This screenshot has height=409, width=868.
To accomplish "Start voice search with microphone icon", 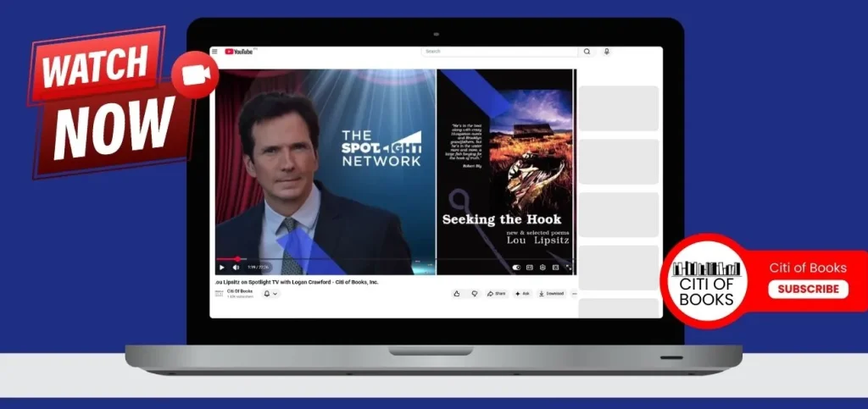I will click(x=606, y=52).
